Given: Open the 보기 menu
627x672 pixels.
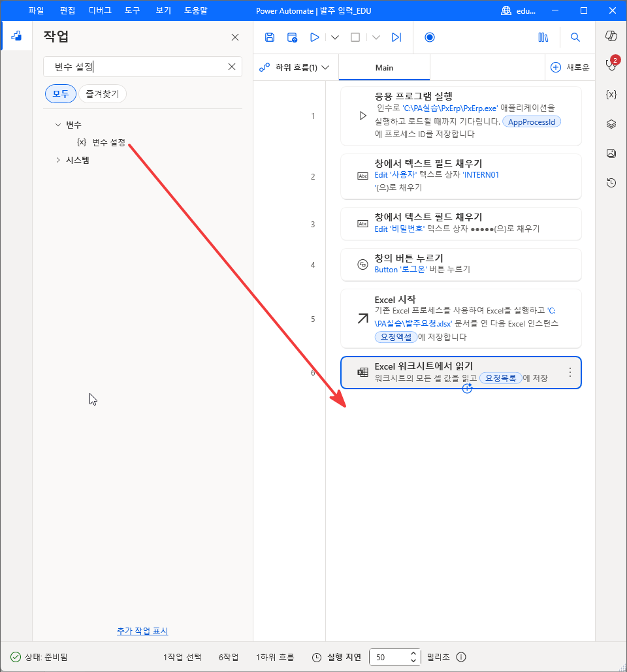Looking at the screenshot, I should tap(163, 10).
